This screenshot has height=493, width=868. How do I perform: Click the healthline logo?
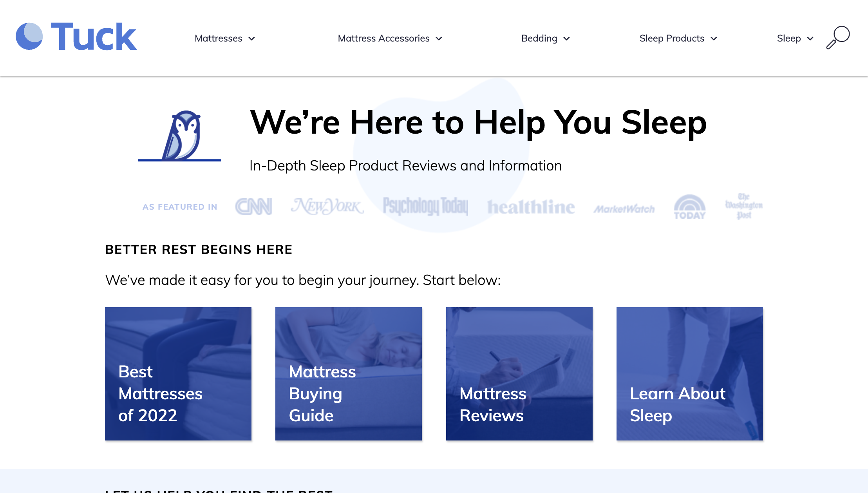(531, 207)
